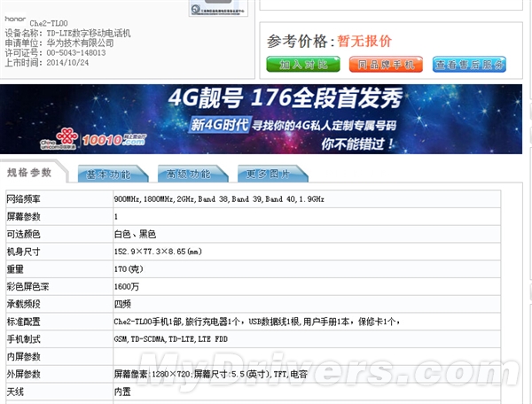532x404 pixels.
Task: Click the 天线 row label
Action: pos(15,392)
